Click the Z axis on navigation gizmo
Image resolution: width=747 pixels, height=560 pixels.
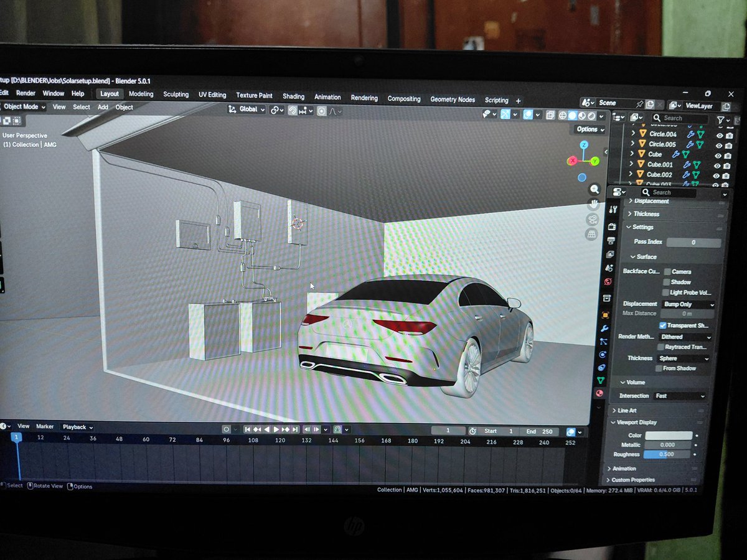(x=583, y=145)
